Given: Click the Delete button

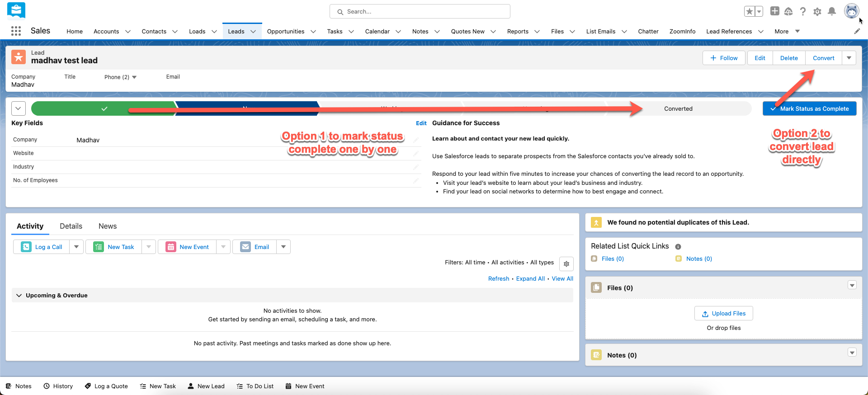Looking at the screenshot, I should [x=789, y=58].
